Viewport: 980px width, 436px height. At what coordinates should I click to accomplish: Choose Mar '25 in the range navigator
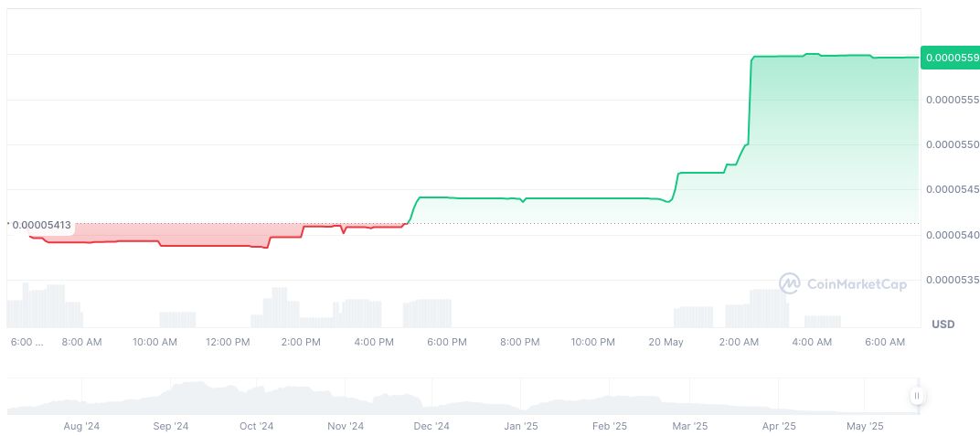pyautogui.click(x=690, y=426)
